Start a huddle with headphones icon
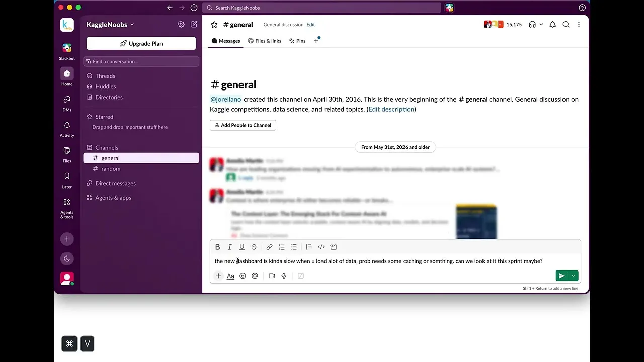The image size is (644, 362). [532, 25]
